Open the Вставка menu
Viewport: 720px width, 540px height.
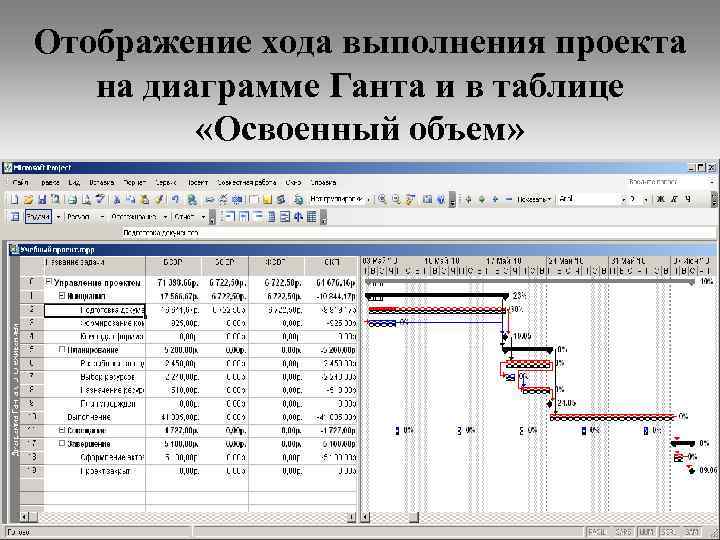pos(101,182)
